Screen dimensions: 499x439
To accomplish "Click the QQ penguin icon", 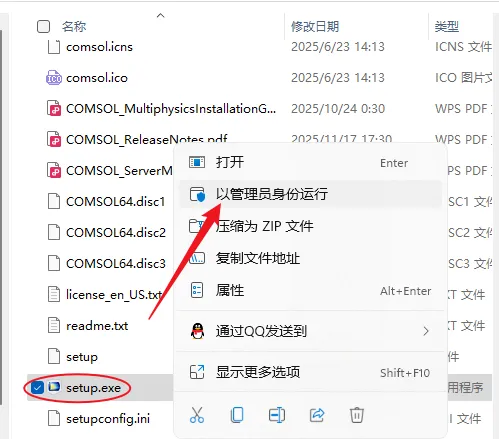I will click(x=197, y=331).
